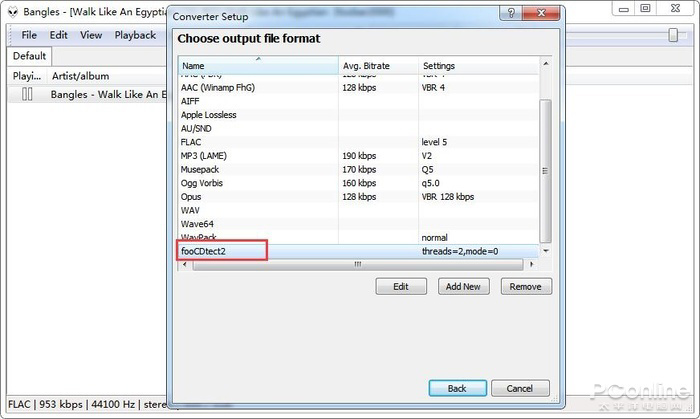The width and height of the screenshot is (700, 419).
Task: Click the Back button
Action: (458, 388)
